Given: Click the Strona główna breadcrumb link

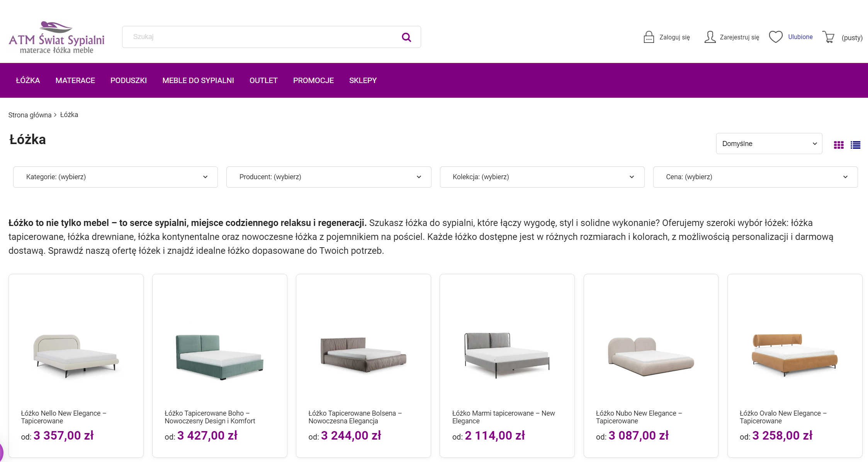Looking at the screenshot, I should (x=30, y=115).
